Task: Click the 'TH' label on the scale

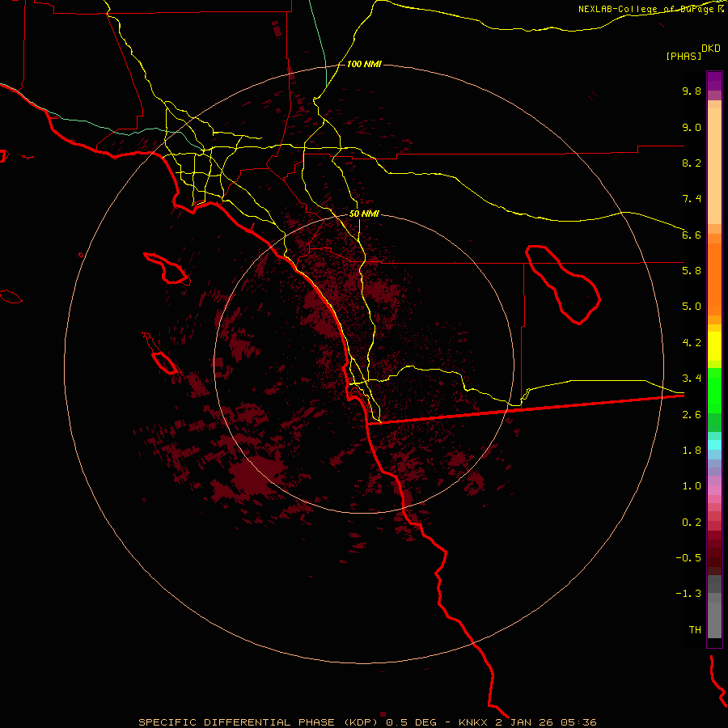Action: 695,630
